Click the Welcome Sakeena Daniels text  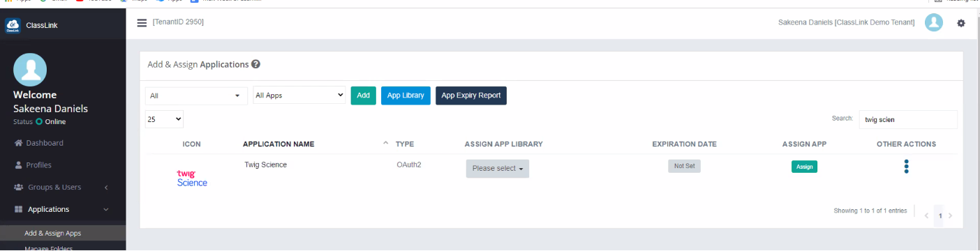pos(50,102)
